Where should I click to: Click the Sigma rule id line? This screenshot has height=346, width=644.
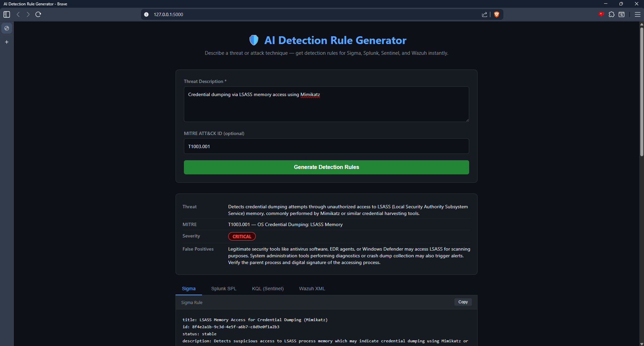click(x=231, y=327)
